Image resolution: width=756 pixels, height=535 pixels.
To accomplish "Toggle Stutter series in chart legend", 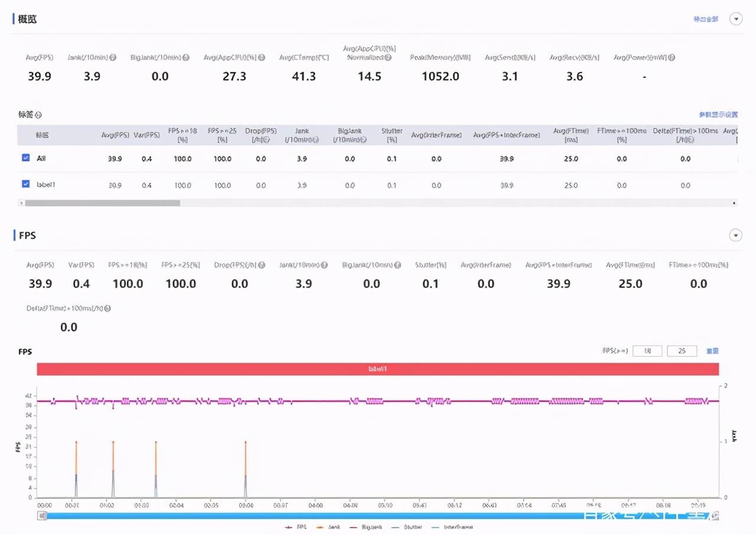I will (408, 527).
